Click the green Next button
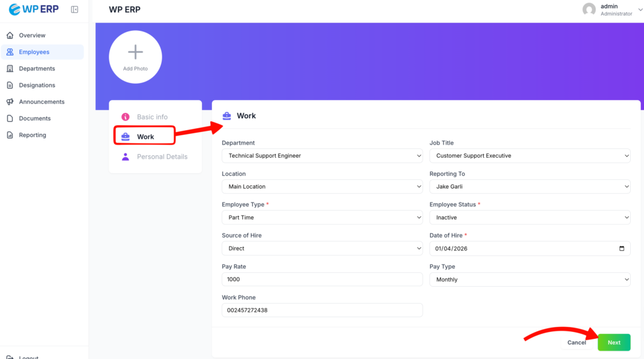Image resolution: width=644 pixels, height=359 pixels. tap(614, 343)
